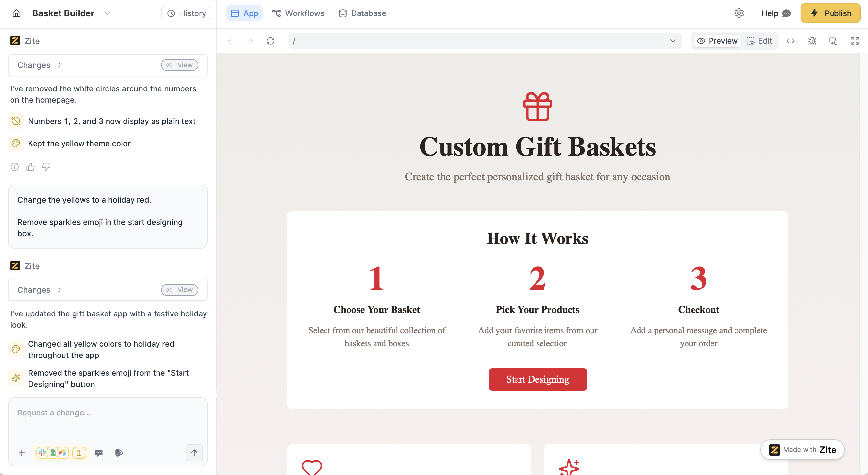Switch to Edit mode
This screenshot has width=868, height=475.
[x=759, y=41]
